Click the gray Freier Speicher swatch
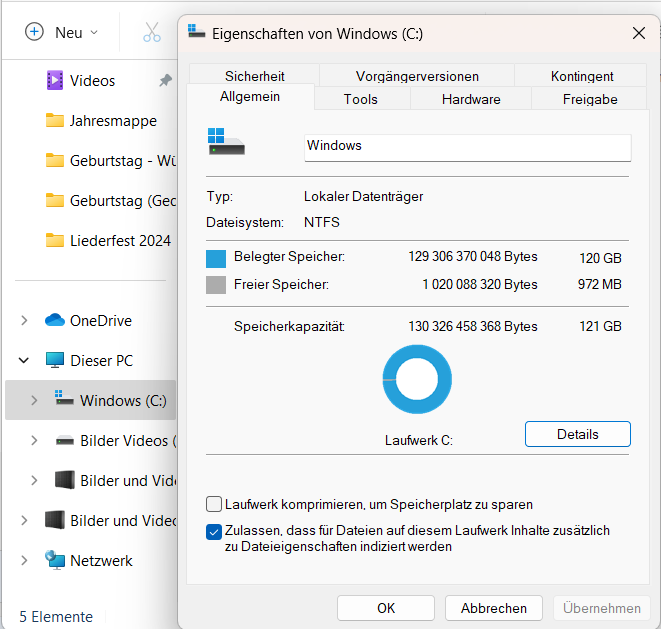 coord(216,285)
